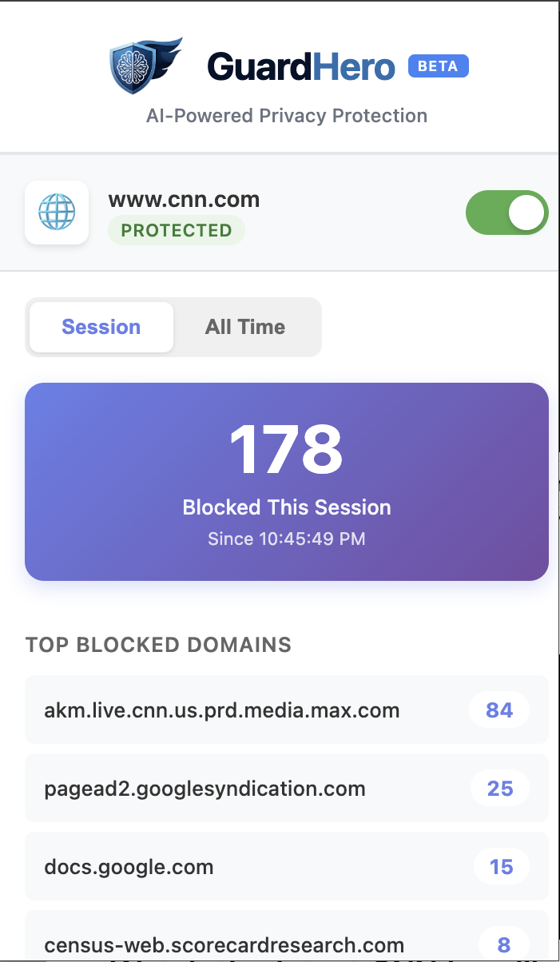Click the TOP BLOCKED DOMAINS heading
The width and height of the screenshot is (560, 962).
click(158, 645)
